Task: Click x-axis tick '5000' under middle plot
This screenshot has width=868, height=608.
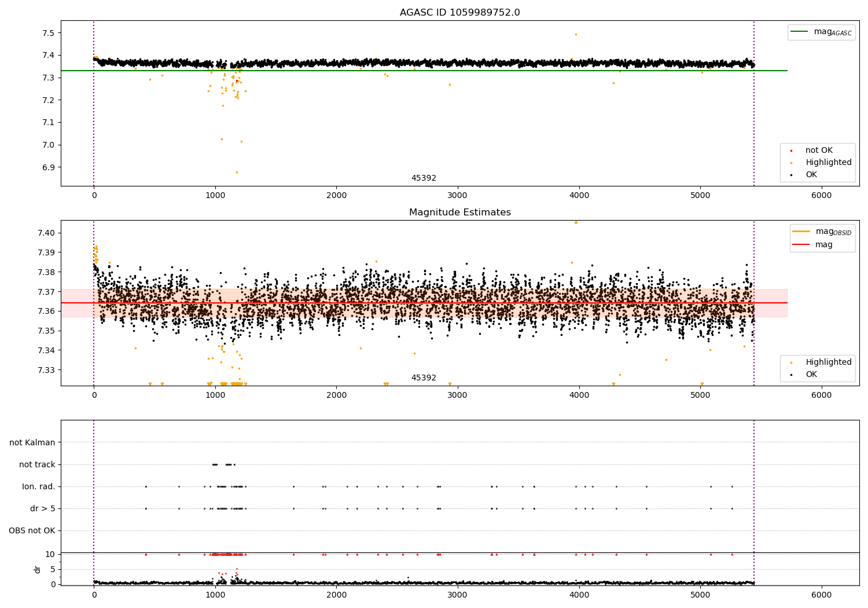Action: pos(700,395)
